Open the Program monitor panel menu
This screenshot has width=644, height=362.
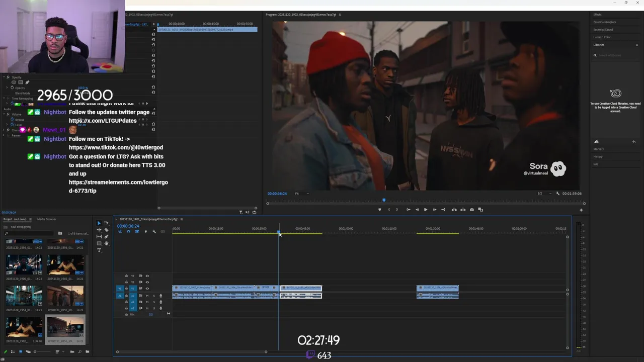[x=340, y=15]
